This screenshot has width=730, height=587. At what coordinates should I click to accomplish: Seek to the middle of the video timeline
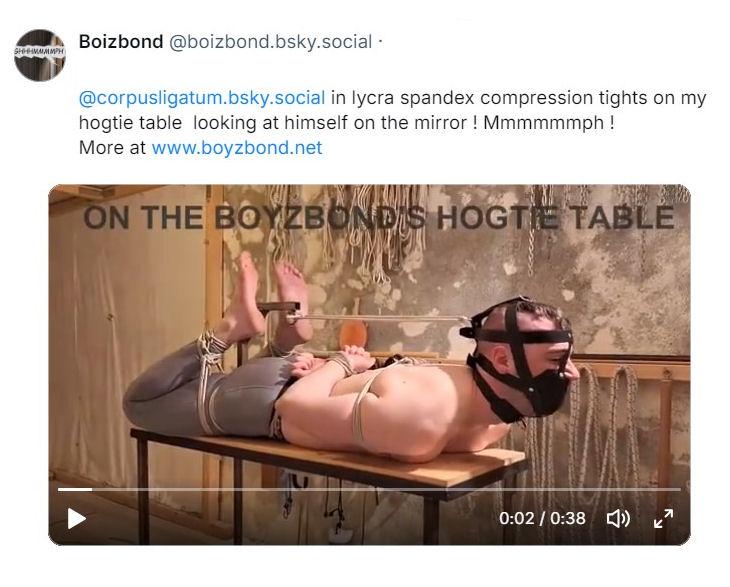pyautogui.click(x=369, y=489)
